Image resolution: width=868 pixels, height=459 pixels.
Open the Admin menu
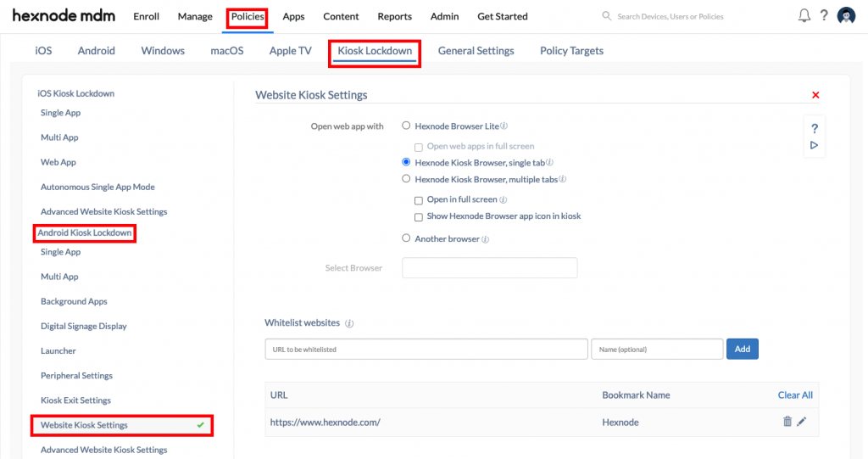click(x=444, y=17)
